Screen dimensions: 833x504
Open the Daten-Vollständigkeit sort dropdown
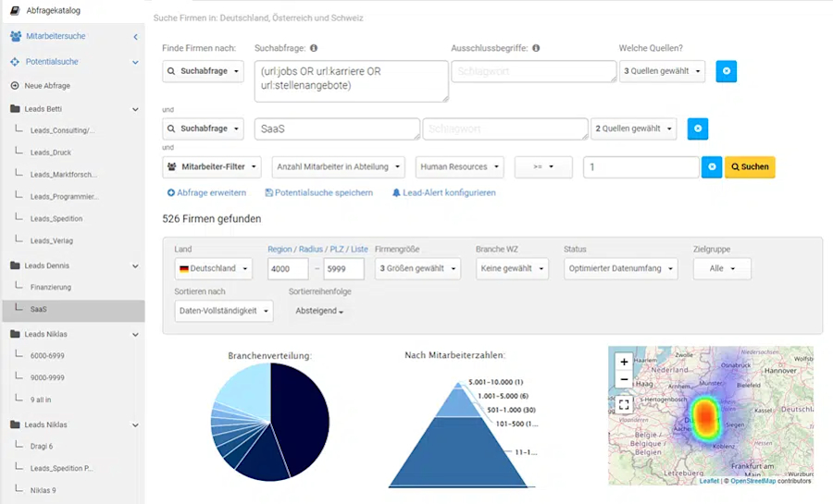point(224,311)
